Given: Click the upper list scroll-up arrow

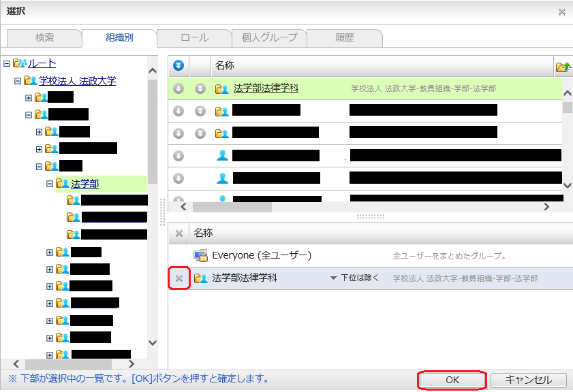Looking at the screenshot, I should tap(567, 93).
